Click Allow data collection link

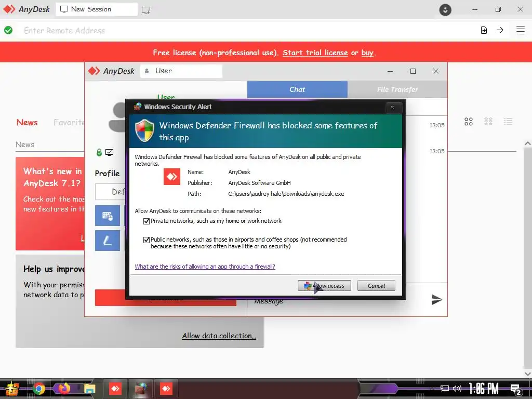[x=219, y=336]
